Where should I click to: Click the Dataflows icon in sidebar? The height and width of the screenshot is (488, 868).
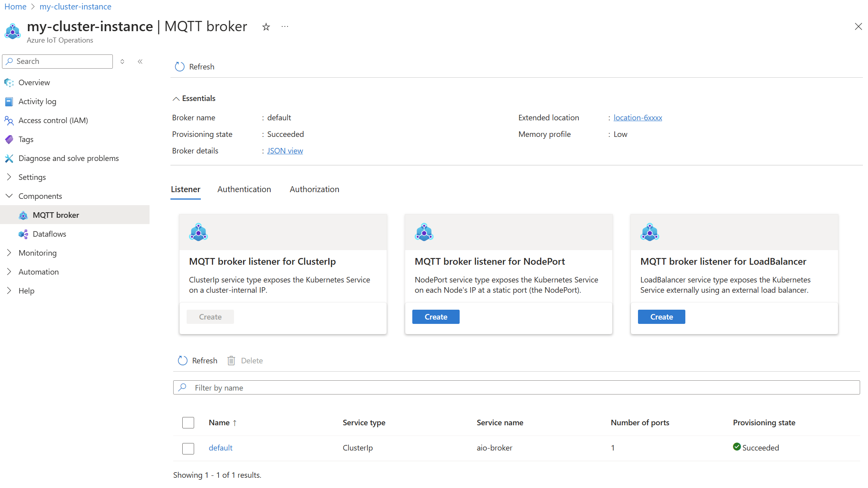tap(23, 234)
